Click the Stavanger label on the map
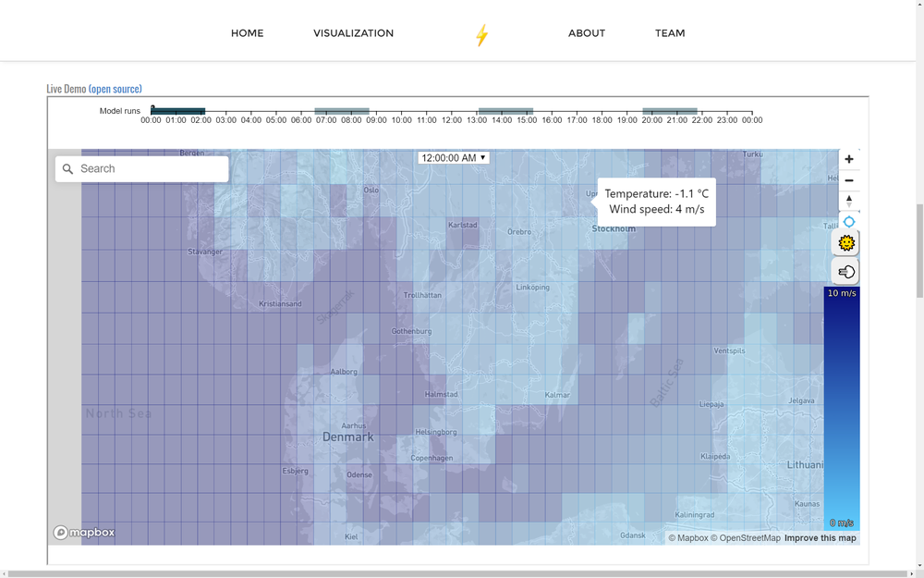924x578 pixels. (205, 252)
